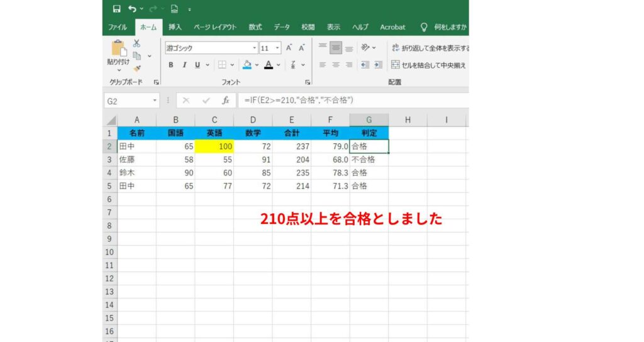Screen dimensions: 644x342
Task: Click 折り返して全体を表示する wrap text button
Action: pos(430,48)
